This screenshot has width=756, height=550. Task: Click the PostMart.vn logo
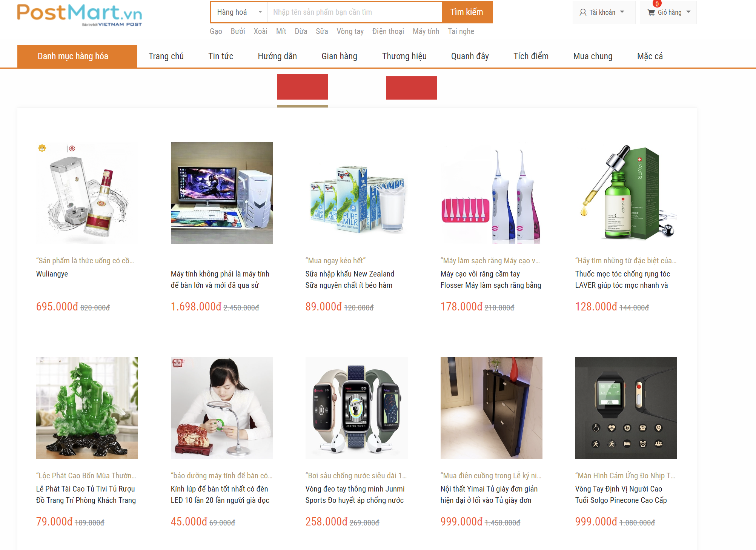pyautogui.click(x=80, y=15)
